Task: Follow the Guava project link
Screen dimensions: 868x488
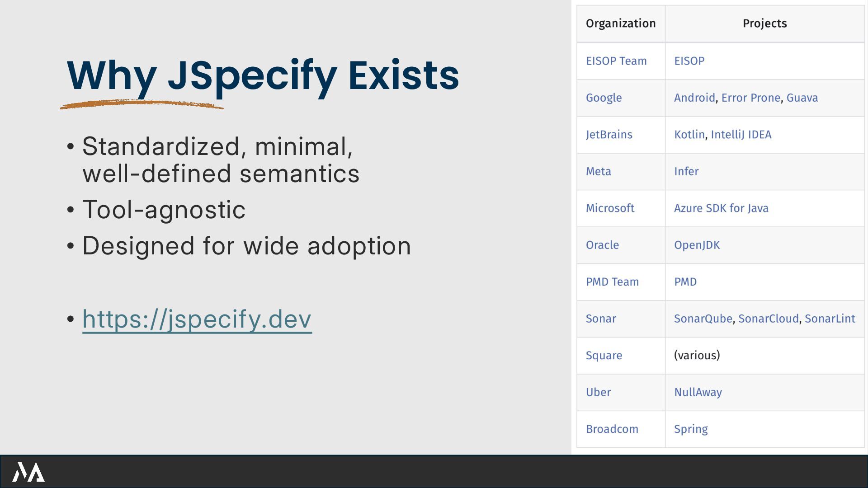Action: click(x=802, y=98)
